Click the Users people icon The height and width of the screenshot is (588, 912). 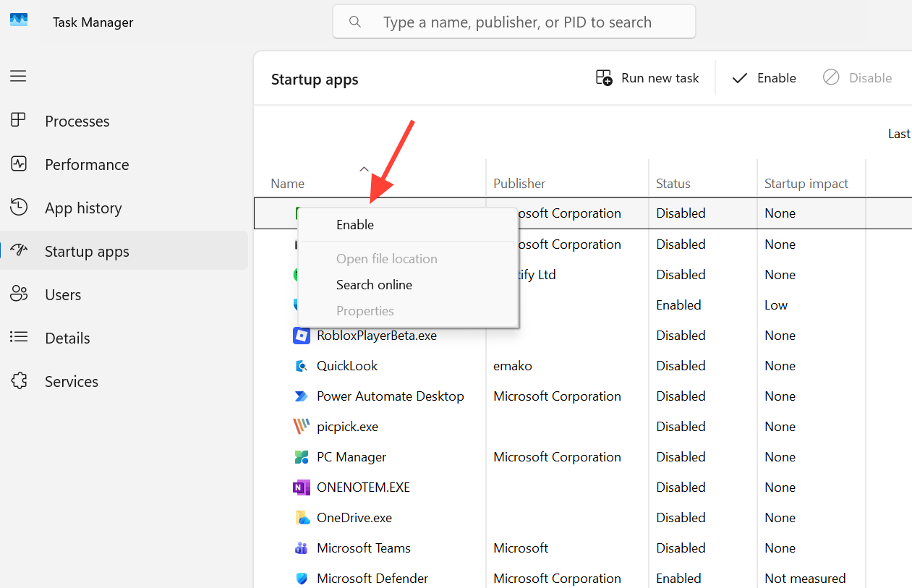point(19,294)
